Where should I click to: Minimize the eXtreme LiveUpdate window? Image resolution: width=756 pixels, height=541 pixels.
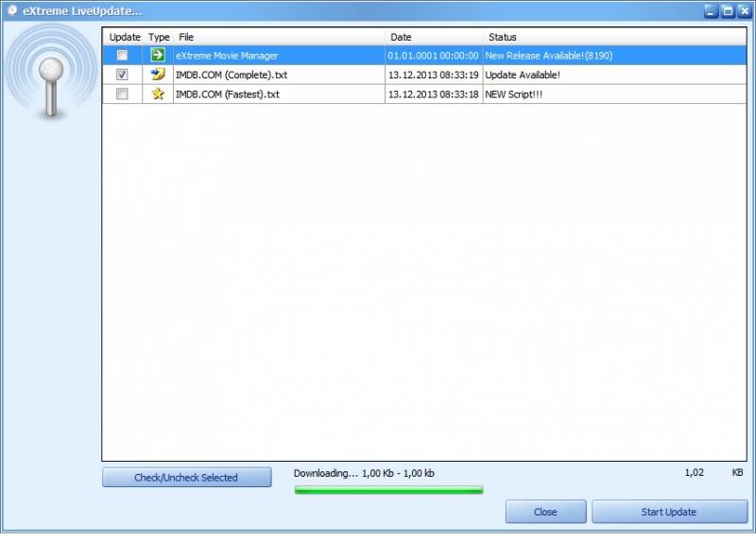(x=712, y=11)
